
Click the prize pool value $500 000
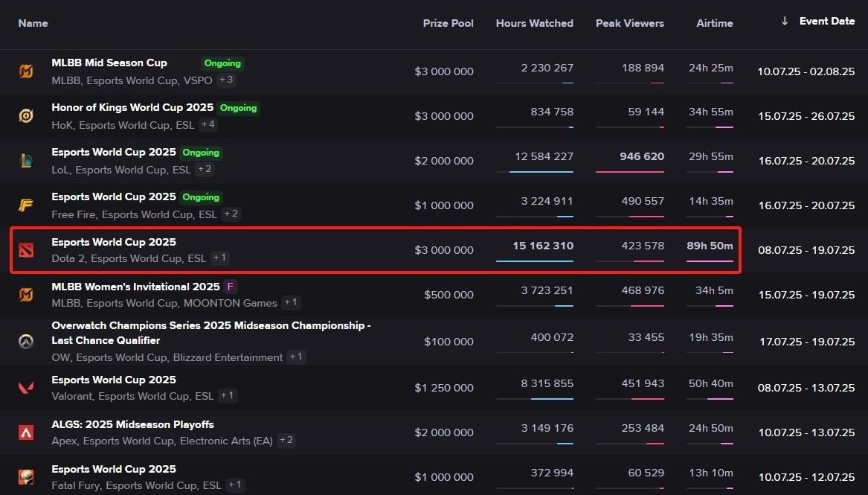coord(449,295)
